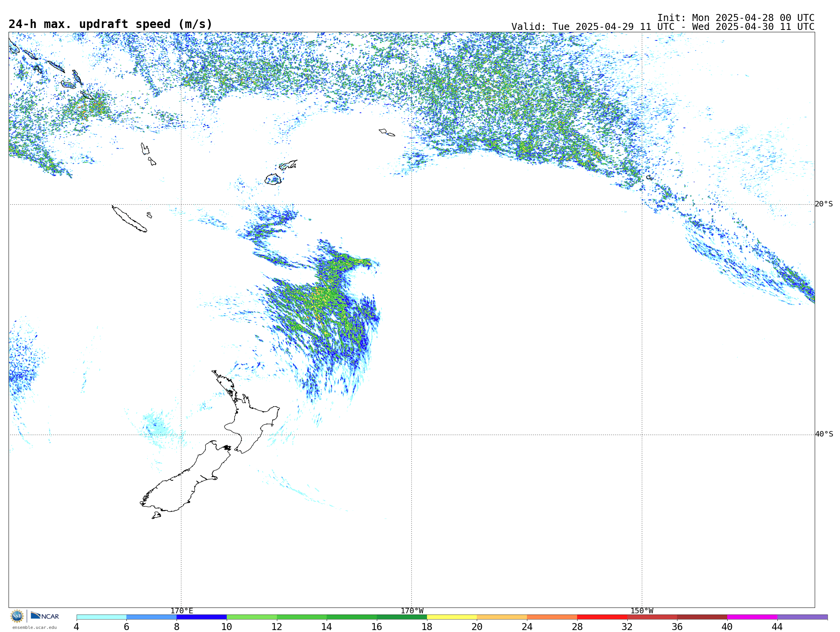This screenshot has height=632, width=840.
Task: Click the colorbar tick label 20
Action: point(477,627)
